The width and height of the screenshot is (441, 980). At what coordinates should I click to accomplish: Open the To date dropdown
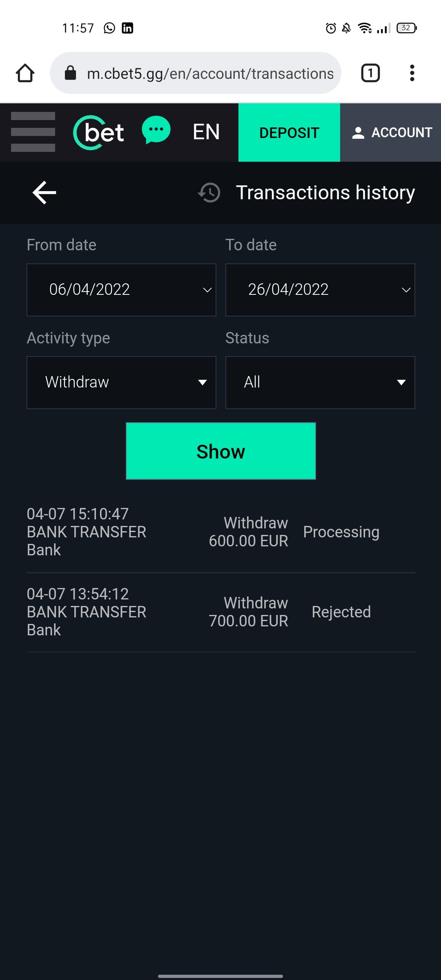click(320, 290)
